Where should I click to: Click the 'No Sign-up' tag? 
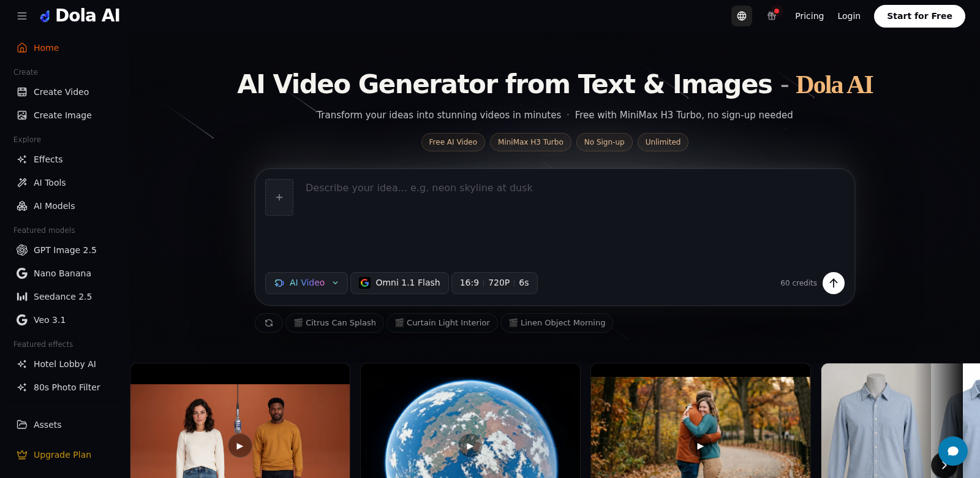(x=605, y=142)
